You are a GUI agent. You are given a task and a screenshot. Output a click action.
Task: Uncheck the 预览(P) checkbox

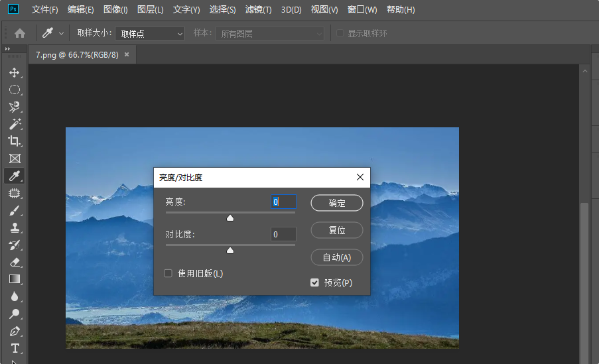coord(314,282)
